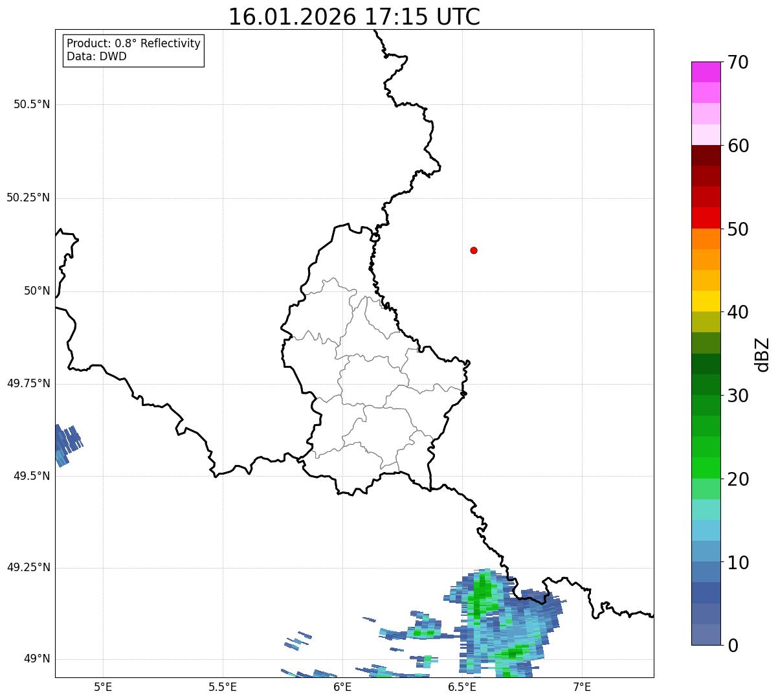Screen dimensions: 778x700
Task: Click the latitude label 50.25°N
Action: (28, 198)
